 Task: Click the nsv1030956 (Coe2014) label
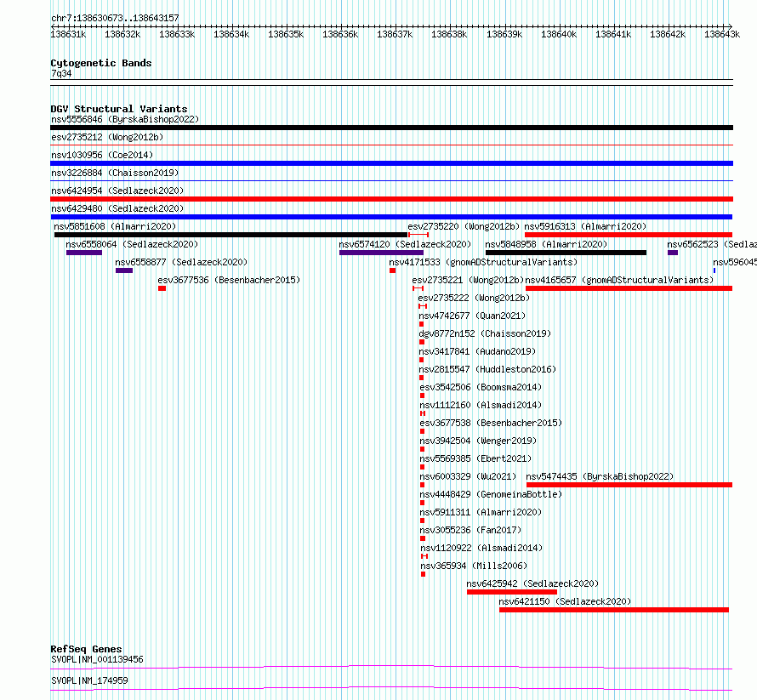pos(102,155)
